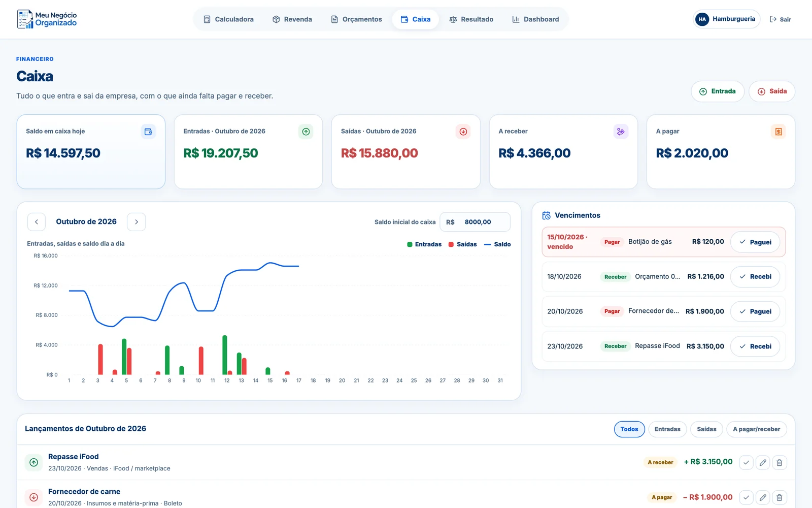
Task: Toggle the Saídas legend item
Action: (x=462, y=244)
